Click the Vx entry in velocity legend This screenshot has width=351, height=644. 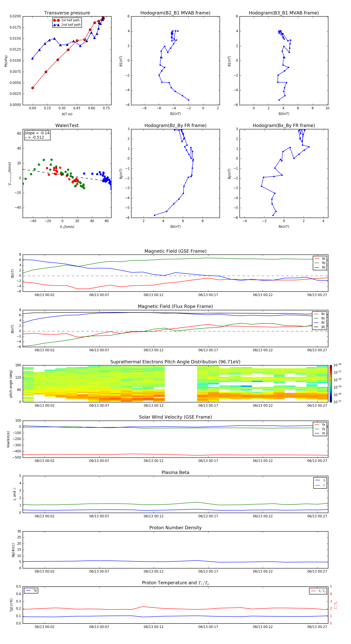[320, 424]
